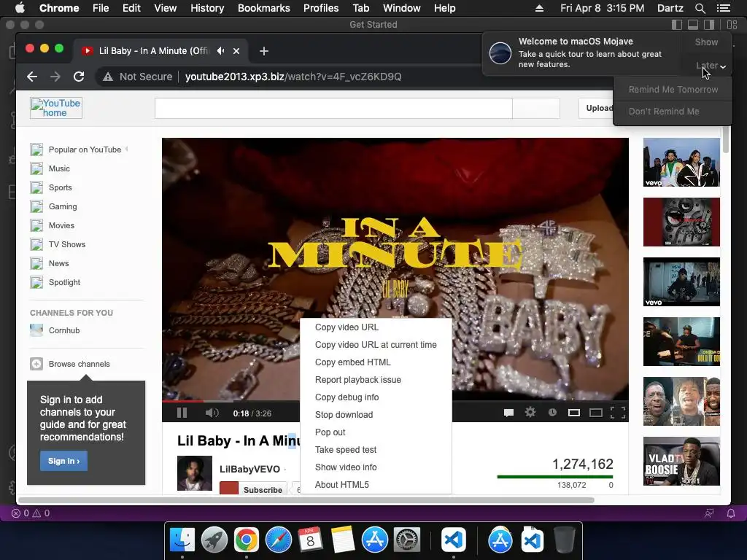Click the Browse channels plus icon
The image size is (747, 560).
coord(36,364)
